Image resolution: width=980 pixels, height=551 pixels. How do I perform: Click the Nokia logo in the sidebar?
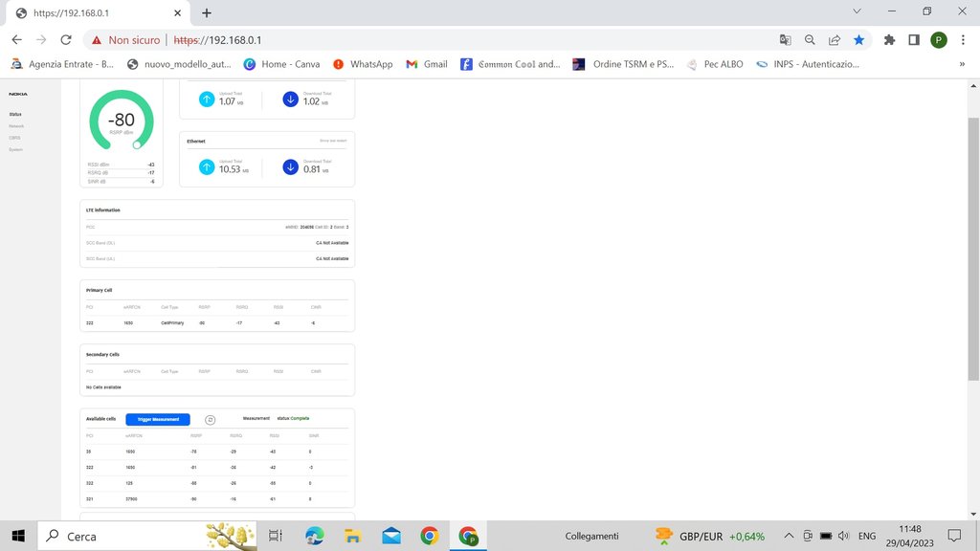point(18,94)
